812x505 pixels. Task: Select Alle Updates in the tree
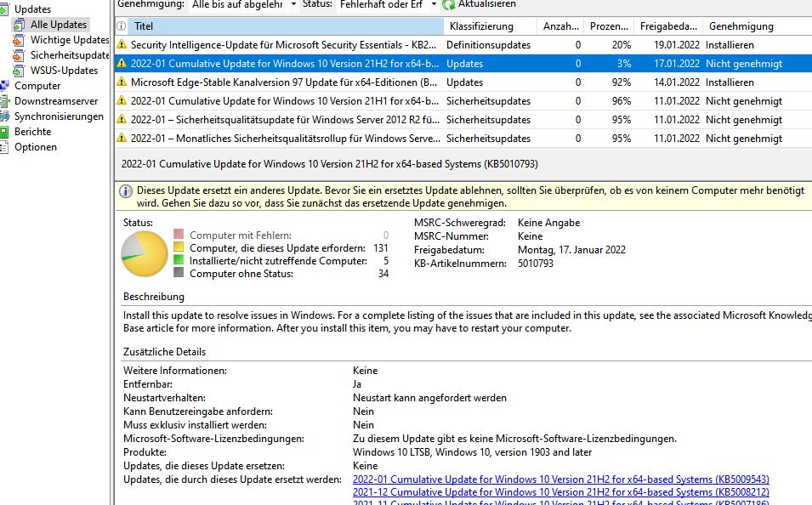click(59, 25)
